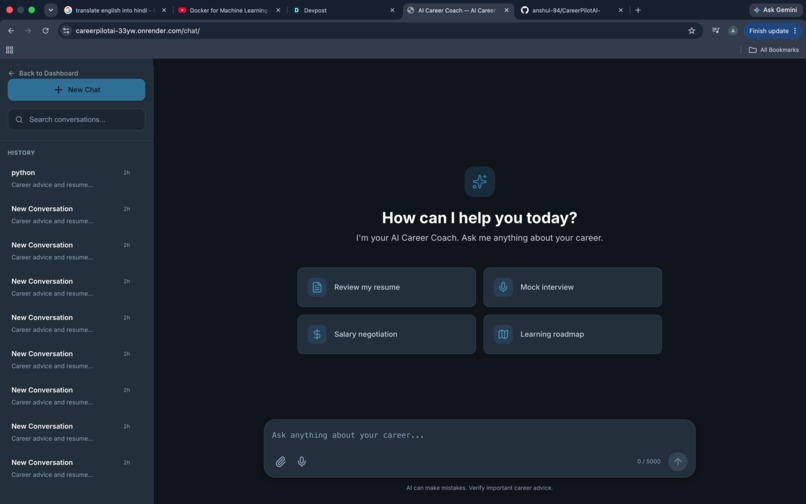Click the AI can make mistakes disclaimer
This screenshot has width=806, height=504.
(x=480, y=488)
